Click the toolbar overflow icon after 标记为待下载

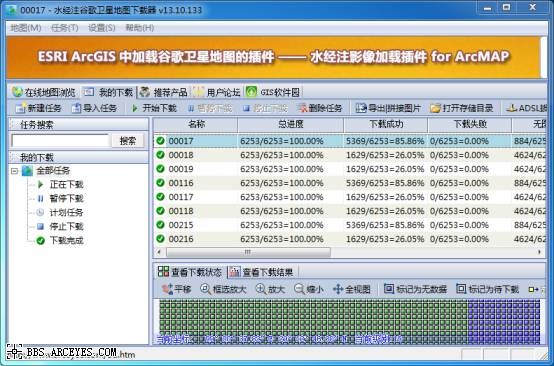point(533,290)
